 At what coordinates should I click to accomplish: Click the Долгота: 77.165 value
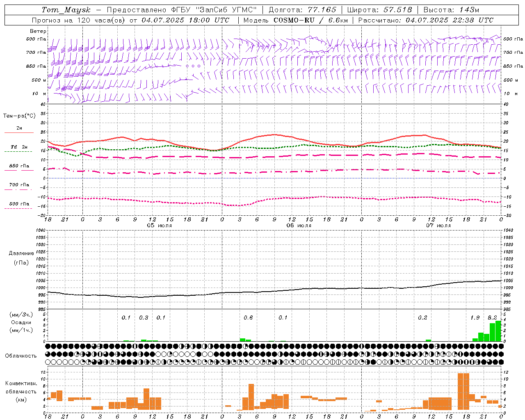point(302,10)
